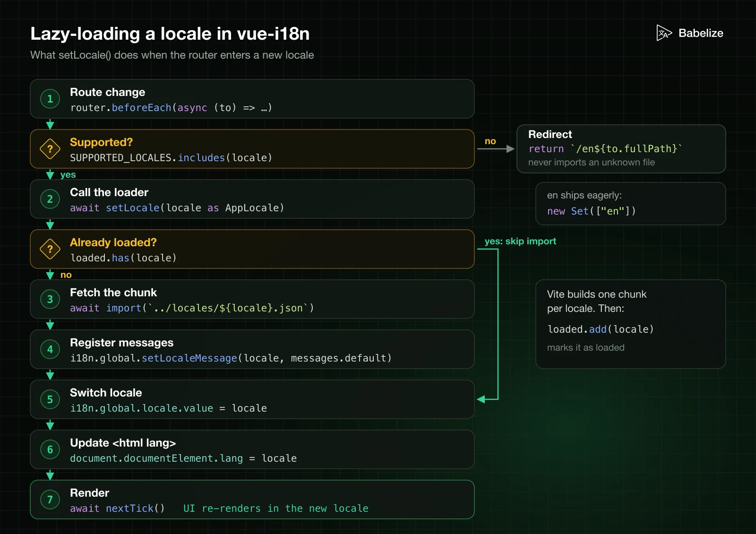Click the "Redirect" card heading
This screenshot has height=534, width=756.
click(550, 134)
